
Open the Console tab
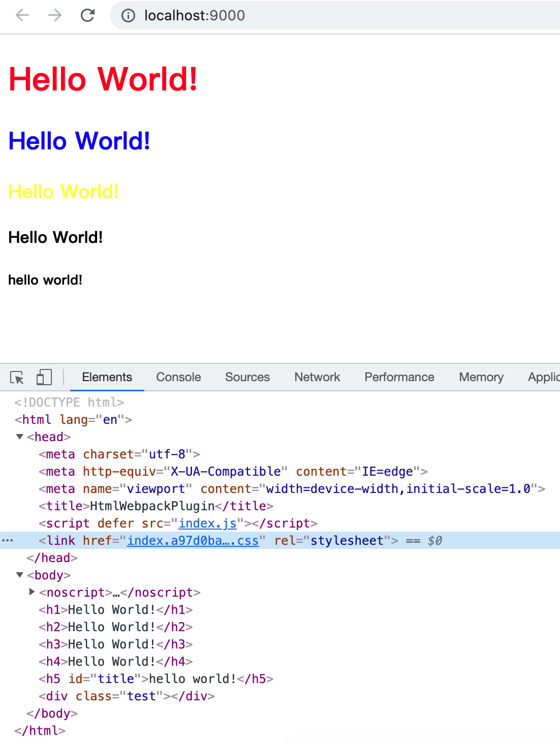(x=178, y=377)
